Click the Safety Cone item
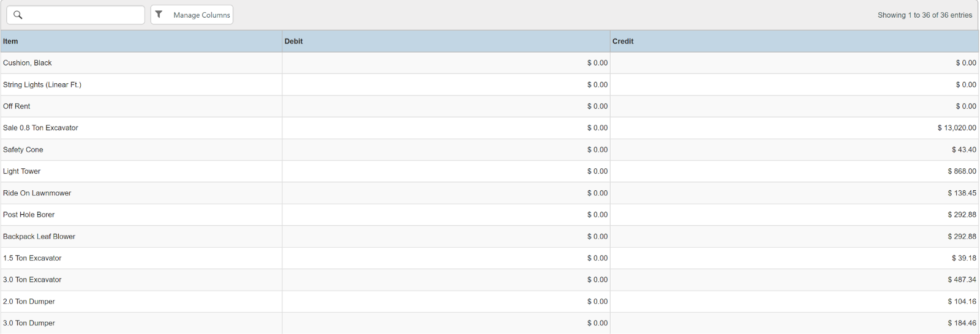 (23, 150)
